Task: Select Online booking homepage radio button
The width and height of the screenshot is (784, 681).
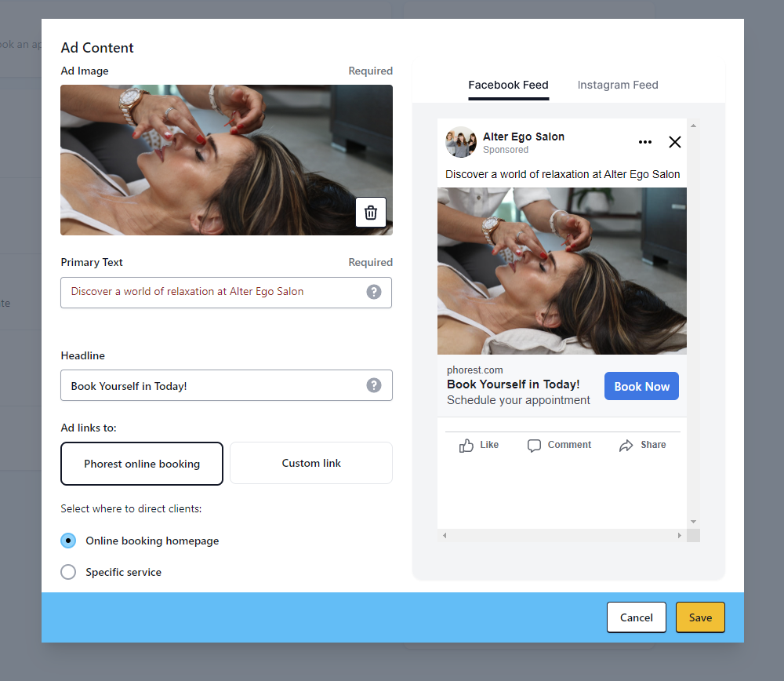Action: [68, 541]
